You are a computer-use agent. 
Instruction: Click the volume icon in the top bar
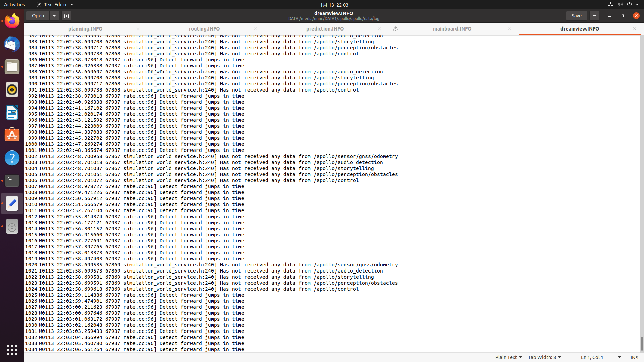pyautogui.click(x=620, y=4)
